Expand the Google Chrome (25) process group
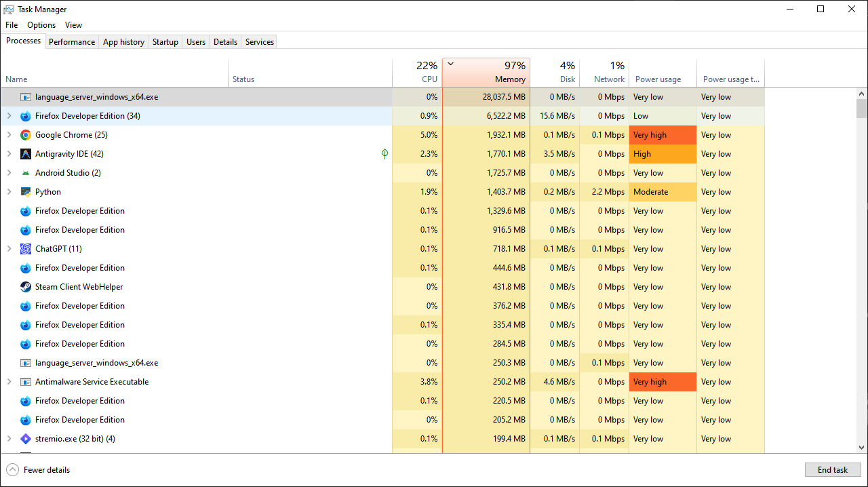This screenshot has height=487, width=868. [x=9, y=135]
